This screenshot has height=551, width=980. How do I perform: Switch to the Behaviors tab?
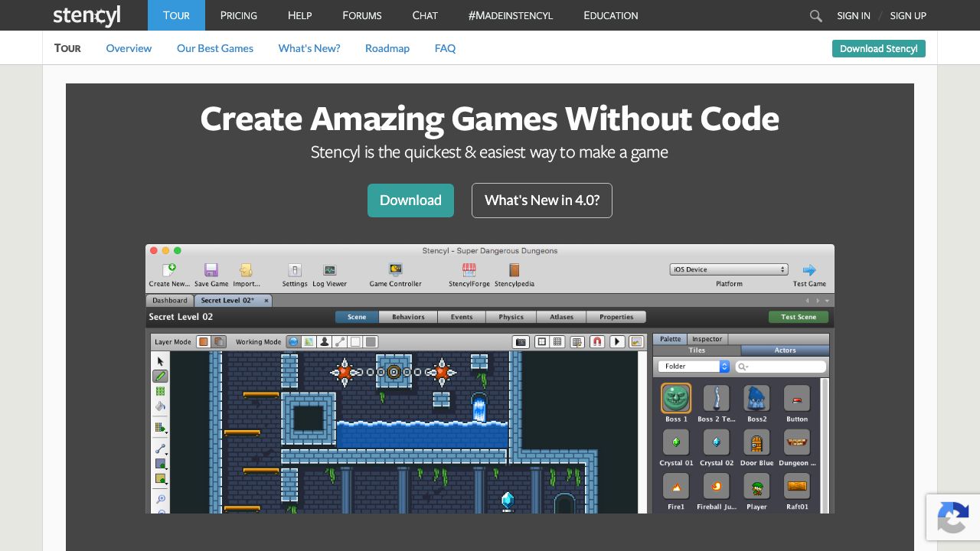[408, 317]
